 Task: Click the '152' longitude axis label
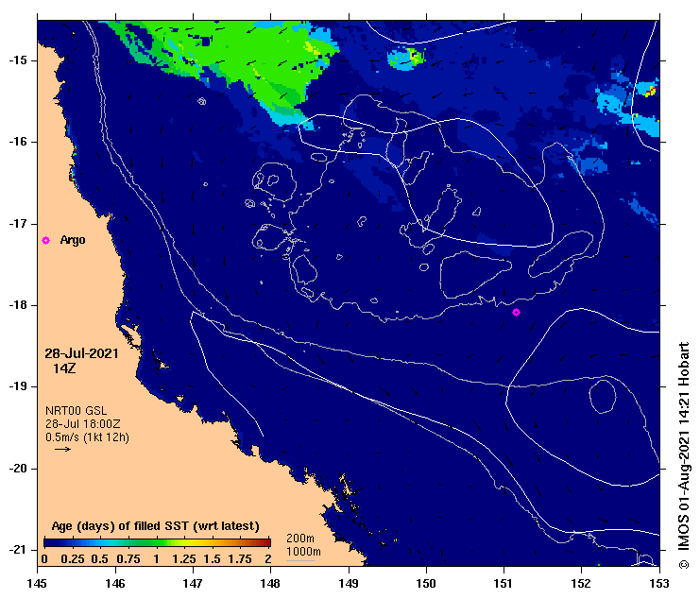[581, 583]
